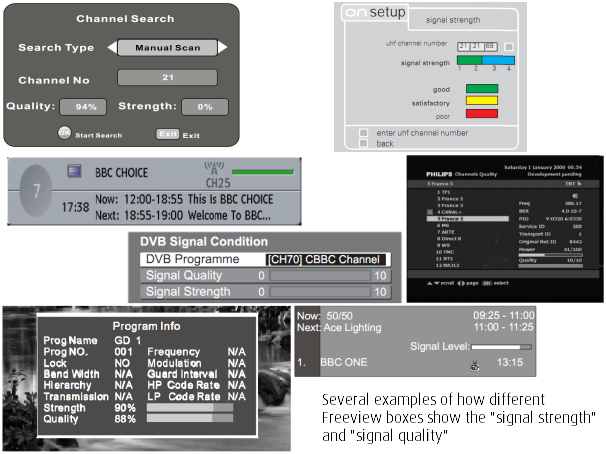This screenshot has height=454, width=606.
Task: Select '7 ARTE' in Philips channel list
Action: coord(446,232)
